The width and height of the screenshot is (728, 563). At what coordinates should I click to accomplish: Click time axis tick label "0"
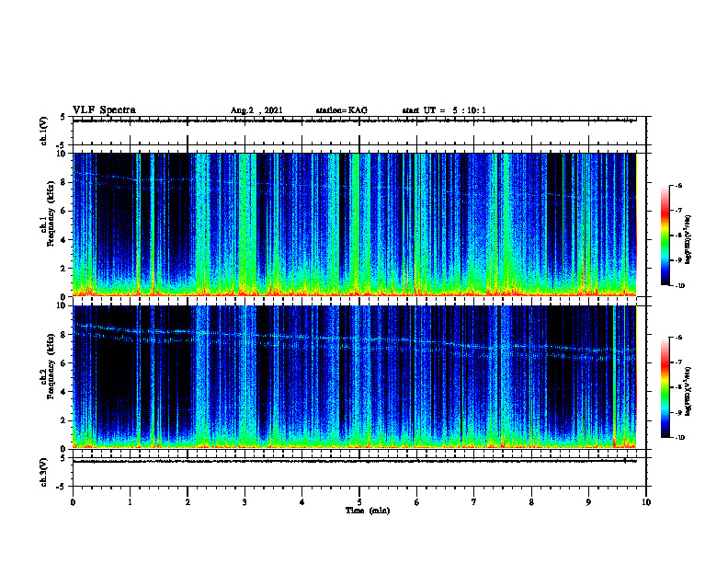point(73,502)
